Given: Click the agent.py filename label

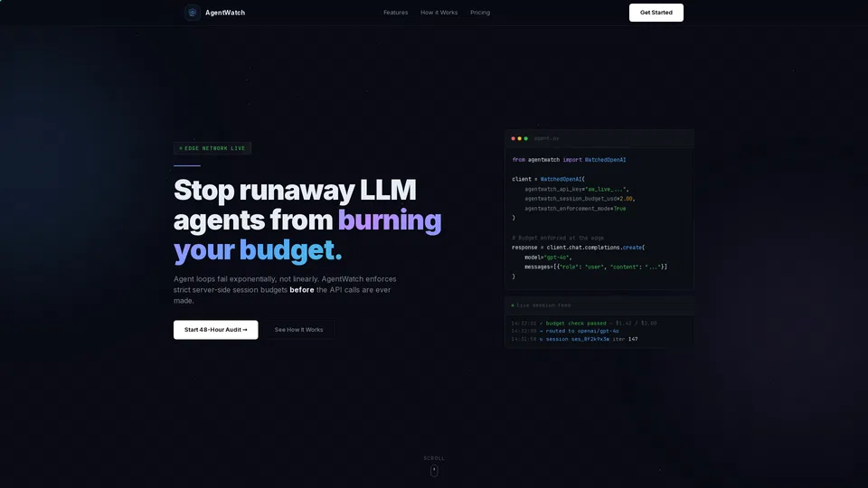Looking at the screenshot, I should pos(546,138).
